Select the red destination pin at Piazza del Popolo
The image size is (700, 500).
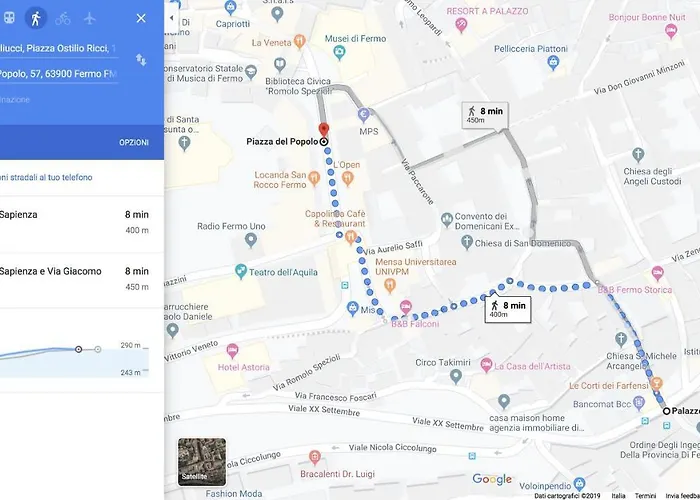[324, 130]
